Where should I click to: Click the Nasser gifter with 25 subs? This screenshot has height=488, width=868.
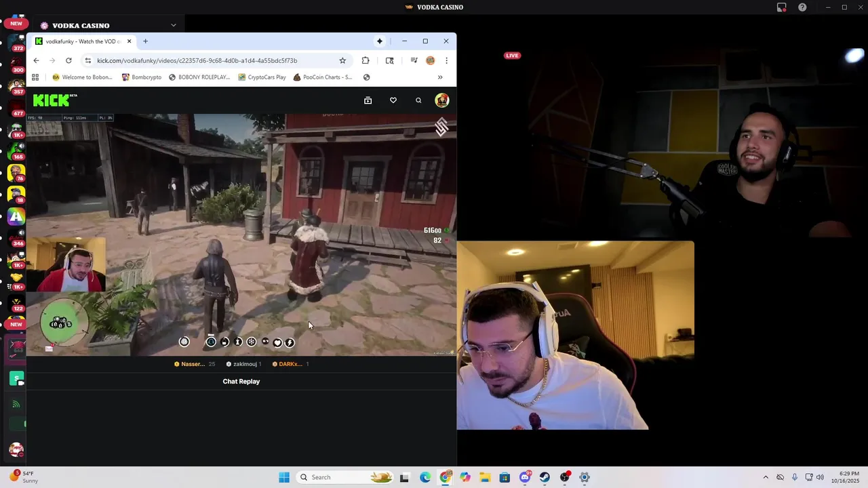pyautogui.click(x=195, y=364)
